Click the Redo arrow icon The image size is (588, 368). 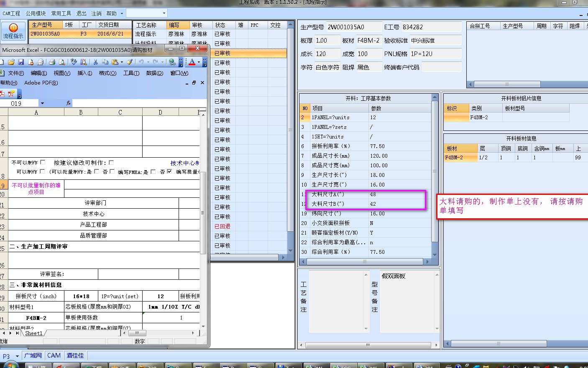pyautogui.click(x=156, y=62)
